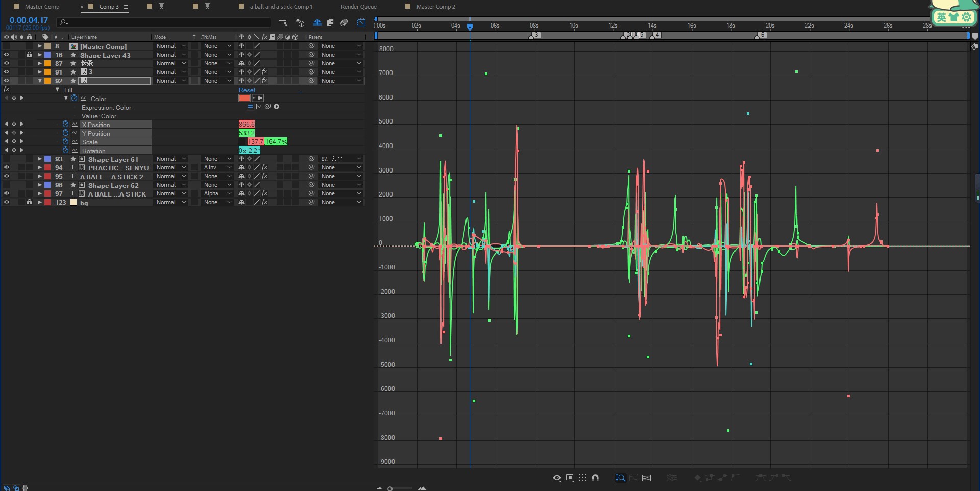Click Y Position value 533.2

pos(247,133)
